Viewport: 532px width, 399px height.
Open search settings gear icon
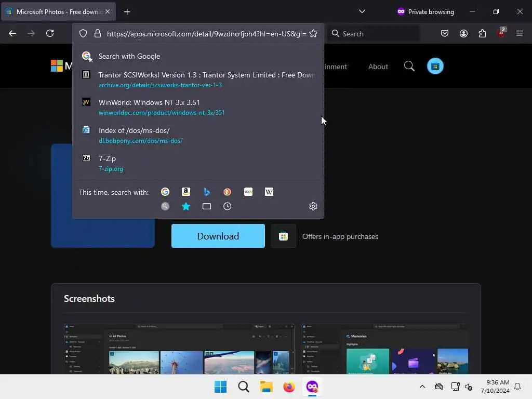(x=313, y=206)
